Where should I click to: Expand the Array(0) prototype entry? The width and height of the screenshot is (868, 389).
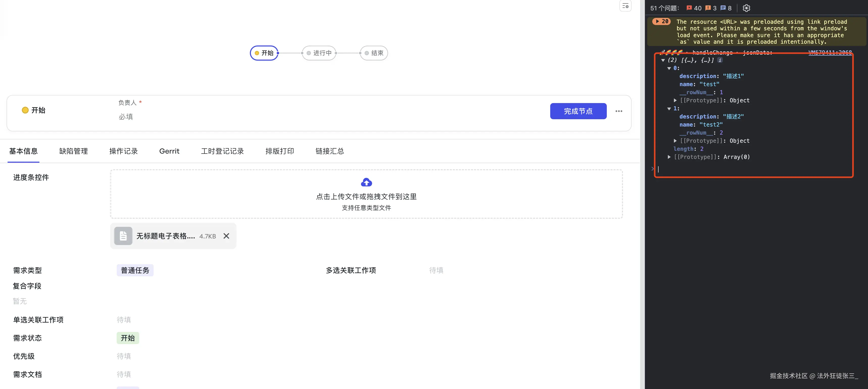click(669, 157)
